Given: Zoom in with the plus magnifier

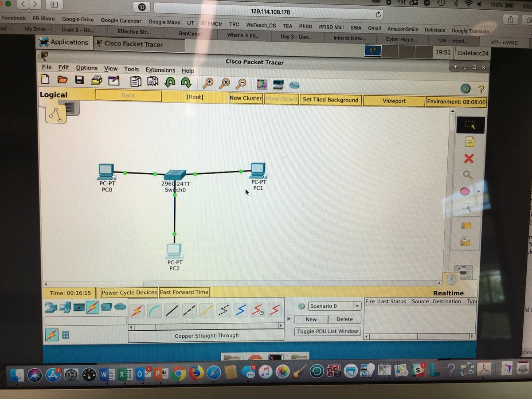Looking at the screenshot, I should point(208,82).
